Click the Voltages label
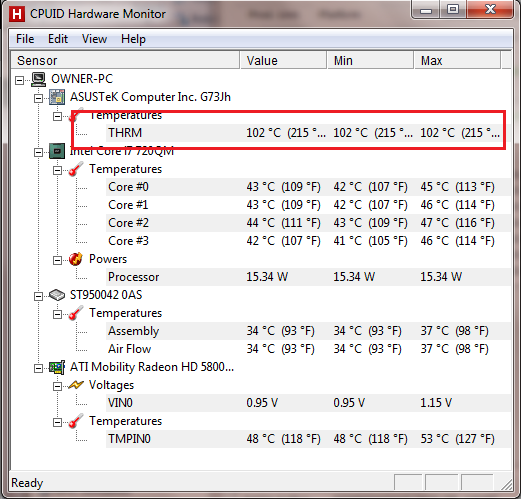 pos(111,385)
